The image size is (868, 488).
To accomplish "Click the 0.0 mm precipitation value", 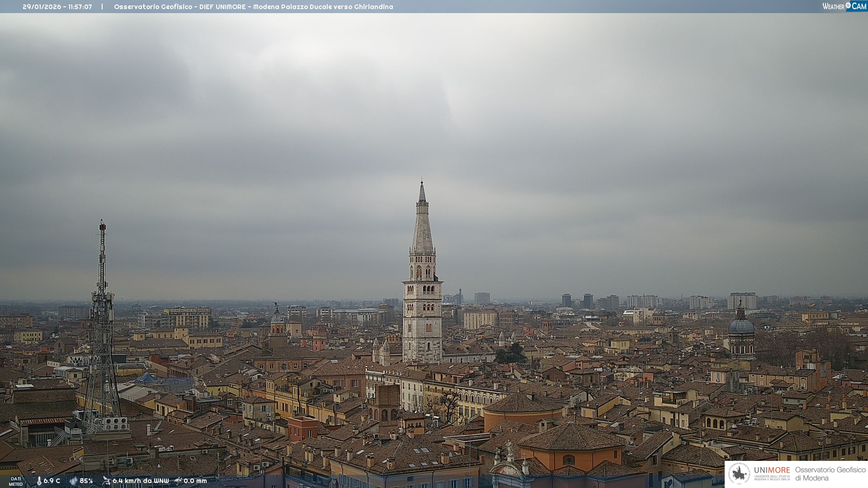I will pyautogui.click(x=195, y=481).
